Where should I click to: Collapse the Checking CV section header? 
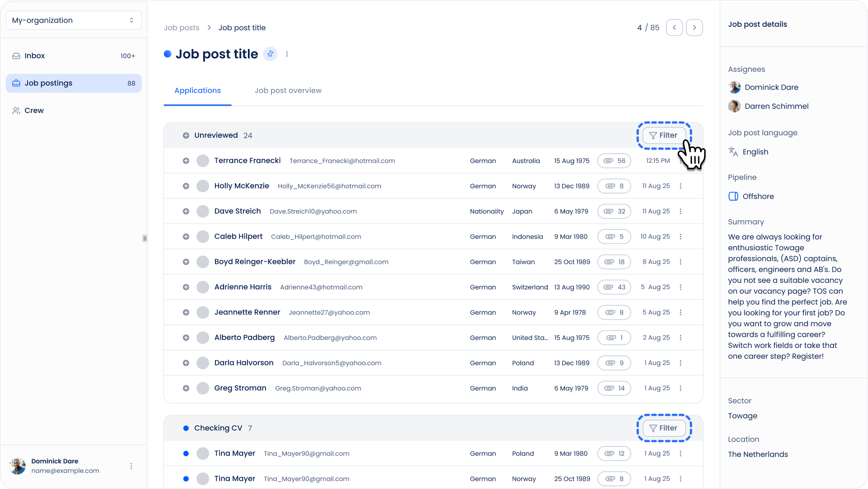coord(218,428)
